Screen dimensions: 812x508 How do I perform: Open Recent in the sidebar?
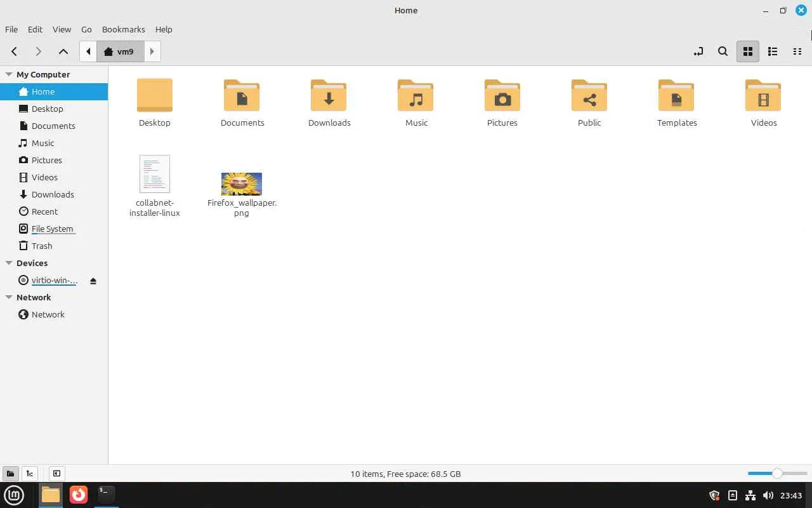click(54, 211)
